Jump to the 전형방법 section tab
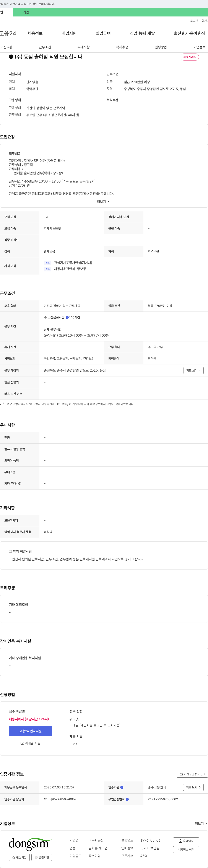The height and width of the screenshot is (868, 208). click(161, 47)
